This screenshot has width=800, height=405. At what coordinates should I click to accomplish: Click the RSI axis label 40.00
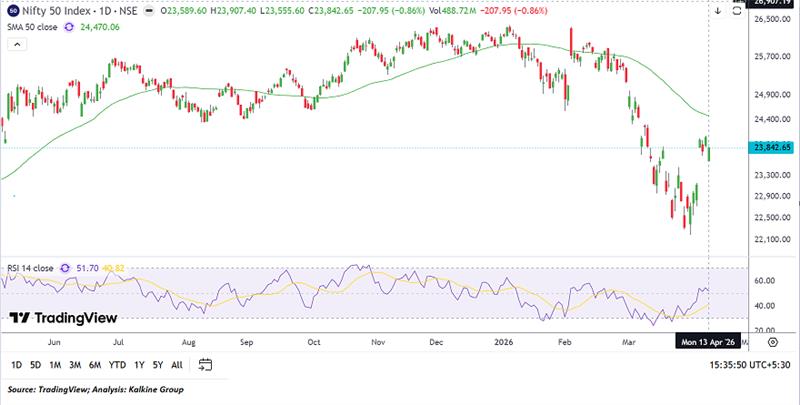pos(765,306)
